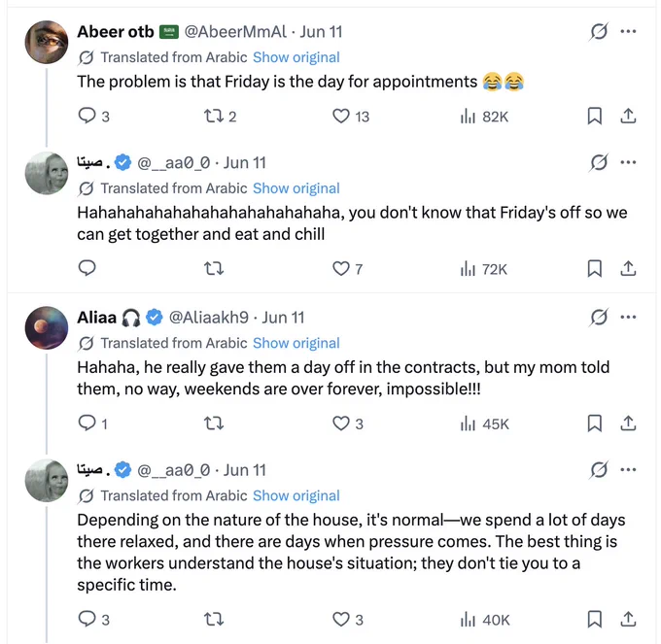Open @Aliaakh9 profile handle
Image resolution: width=661 pixels, height=644 pixels.
pyautogui.click(x=209, y=318)
